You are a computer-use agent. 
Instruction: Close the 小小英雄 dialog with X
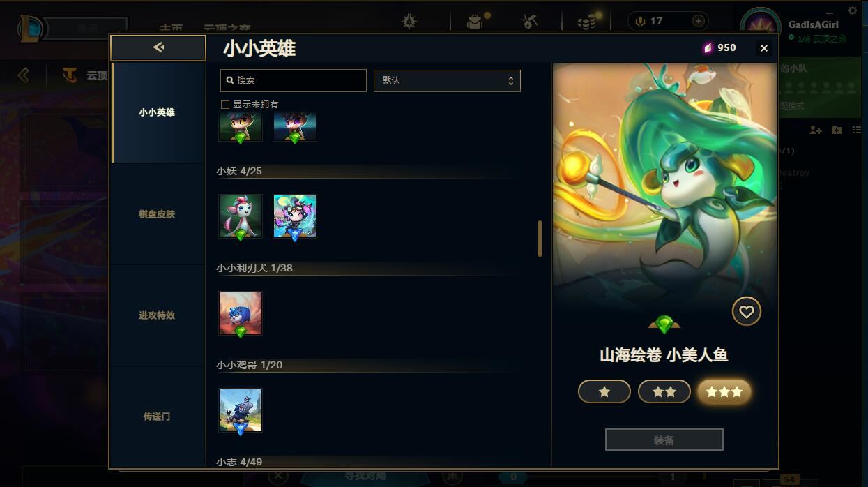(x=764, y=48)
